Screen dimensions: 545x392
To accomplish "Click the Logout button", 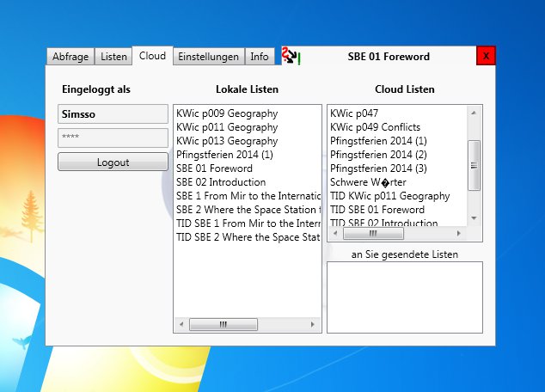I will (x=113, y=162).
